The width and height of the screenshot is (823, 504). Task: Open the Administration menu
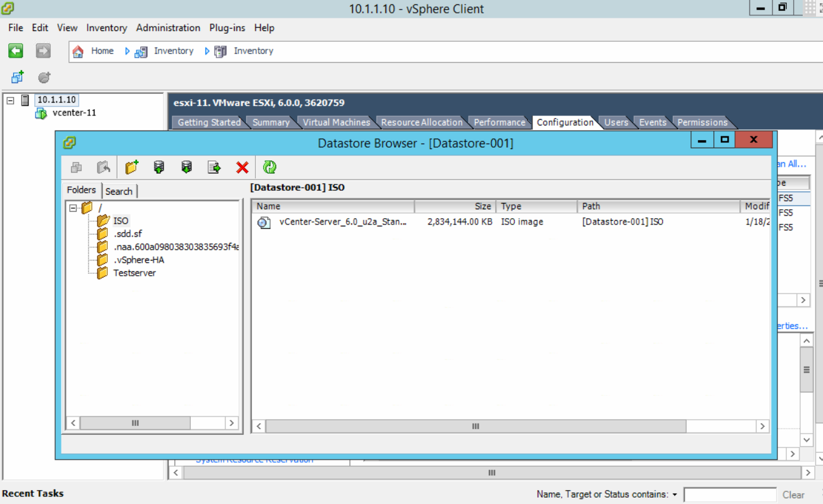(168, 28)
